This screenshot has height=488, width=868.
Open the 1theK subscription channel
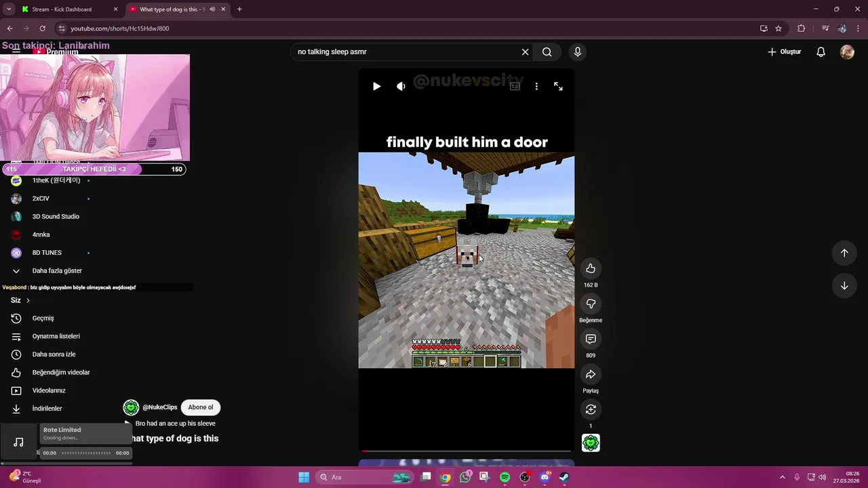pyautogui.click(x=56, y=180)
